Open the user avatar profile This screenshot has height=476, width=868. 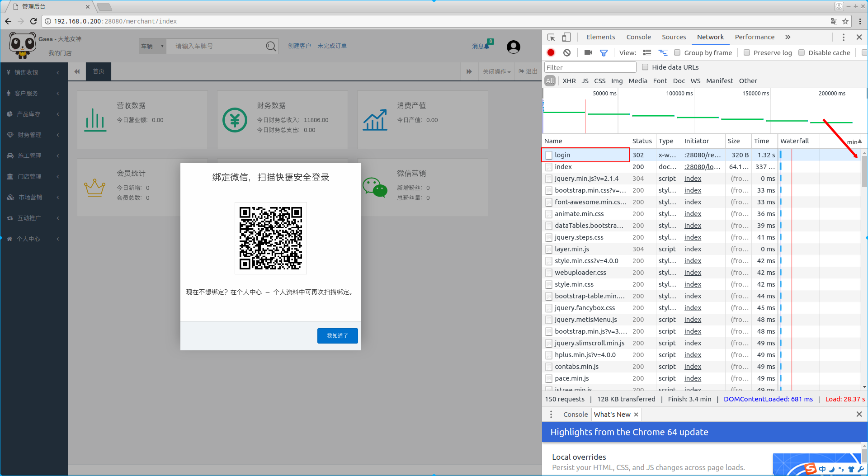click(x=513, y=47)
